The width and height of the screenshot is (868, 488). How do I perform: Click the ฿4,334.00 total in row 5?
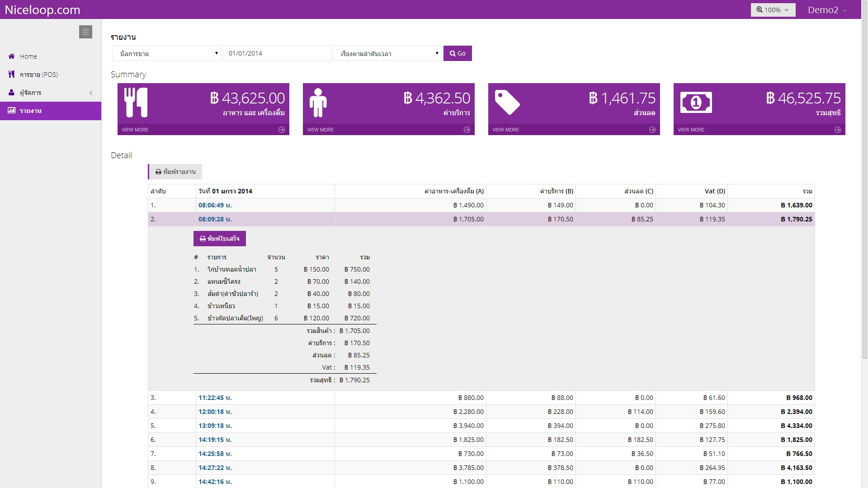click(x=797, y=426)
